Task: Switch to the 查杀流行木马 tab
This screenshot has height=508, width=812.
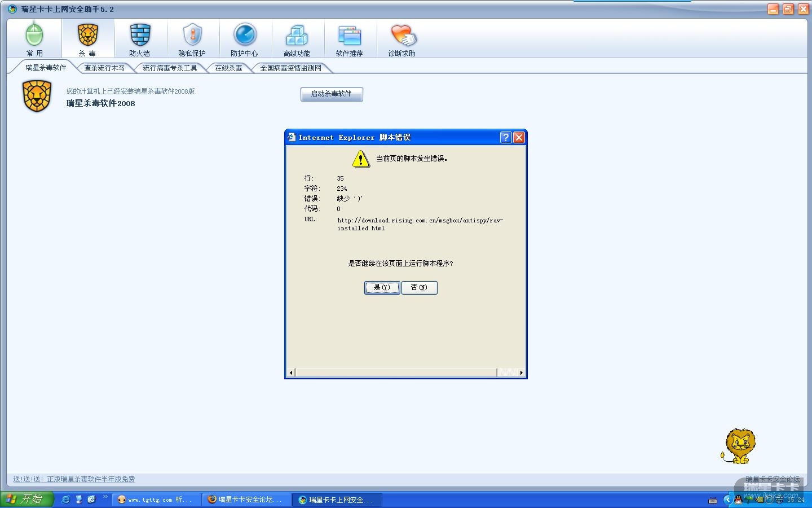Action: pos(104,68)
